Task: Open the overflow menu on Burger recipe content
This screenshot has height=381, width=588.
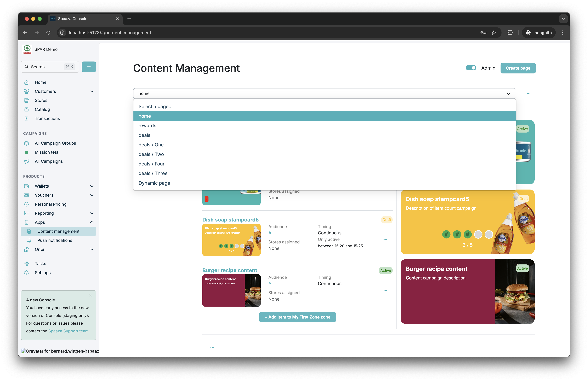Action: click(x=385, y=290)
